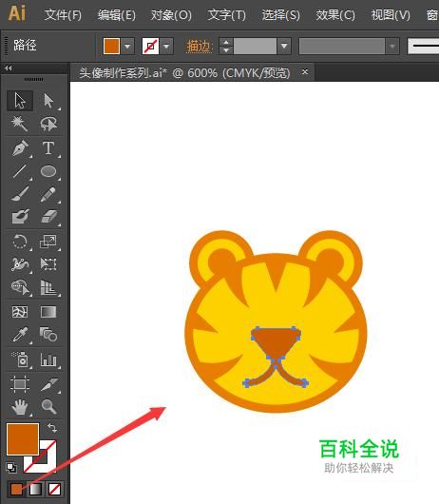The image size is (439, 504).
Task: Activate the Eyedropper tool
Action: click(20, 335)
